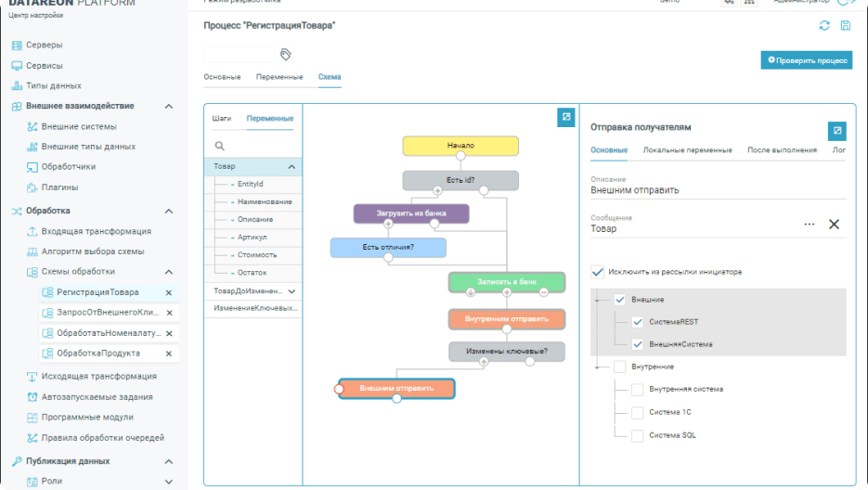Select the Схема tab
Image resolution: width=868 pixels, height=490 pixels.
click(330, 77)
